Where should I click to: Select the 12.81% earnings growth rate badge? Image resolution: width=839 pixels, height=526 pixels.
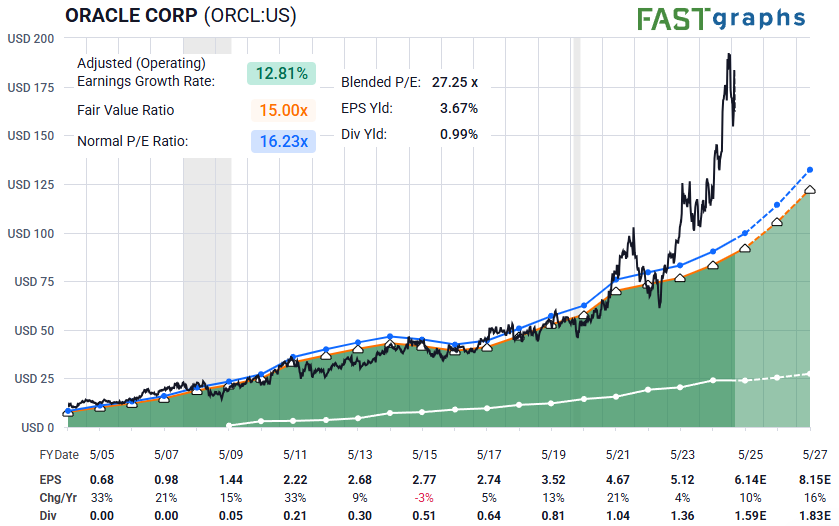(x=281, y=73)
